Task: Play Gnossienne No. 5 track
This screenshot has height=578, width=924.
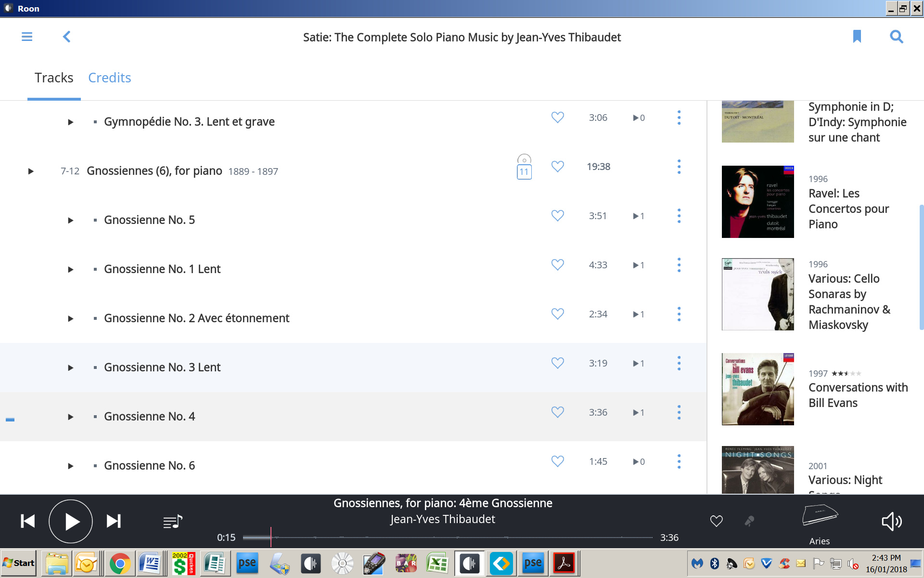Action: pos(71,220)
